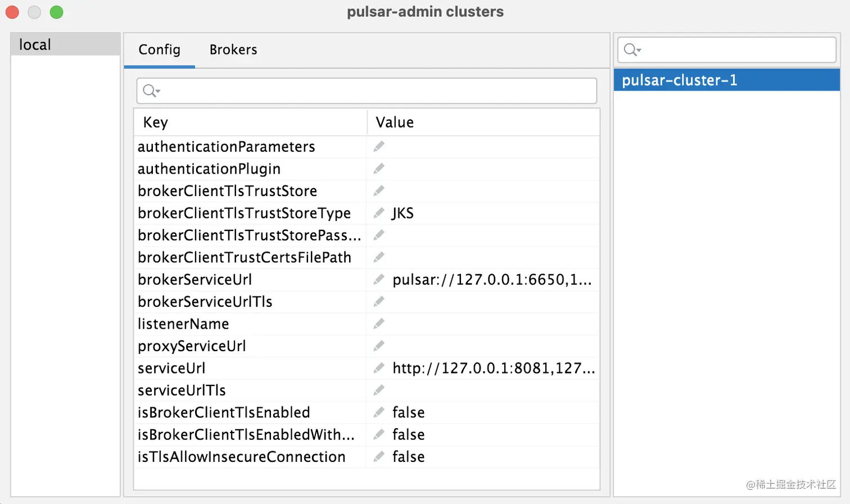This screenshot has width=850, height=504.
Task: Click the proxyServiceUrl edit pencil
Action: click(379, 346)
